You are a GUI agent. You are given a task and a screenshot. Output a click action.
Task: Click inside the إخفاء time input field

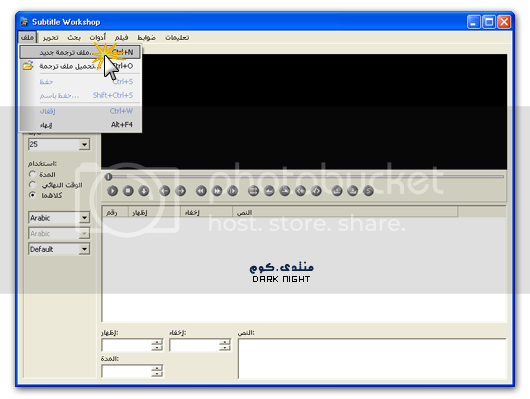(194, 345)
